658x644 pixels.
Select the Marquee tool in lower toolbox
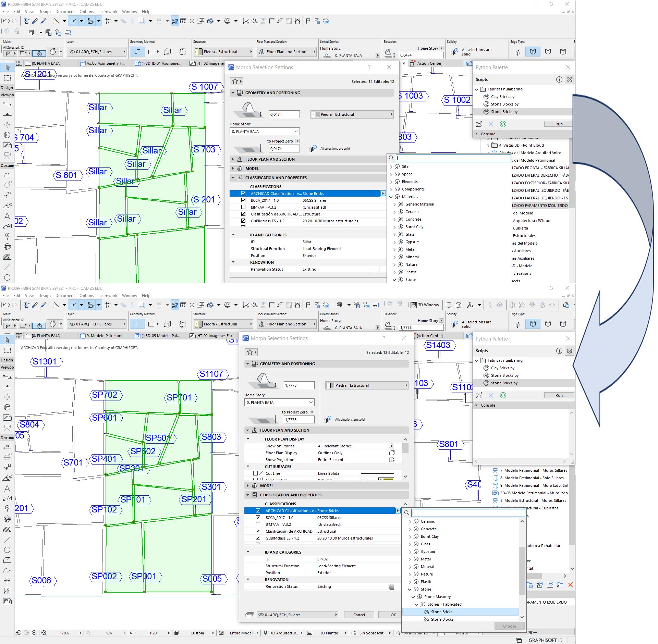(x=7, y=350)
